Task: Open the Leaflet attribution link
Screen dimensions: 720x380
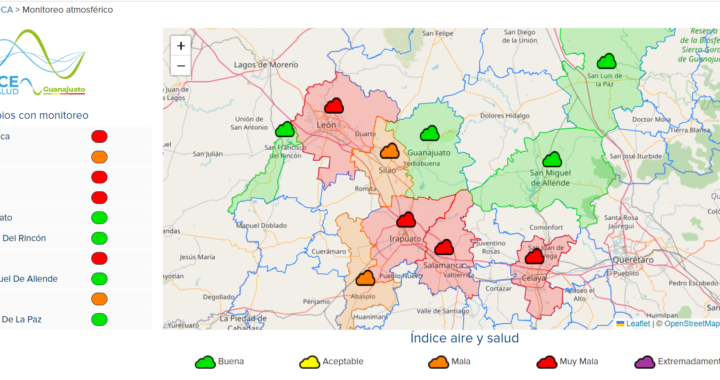Action: click(638, 324)
